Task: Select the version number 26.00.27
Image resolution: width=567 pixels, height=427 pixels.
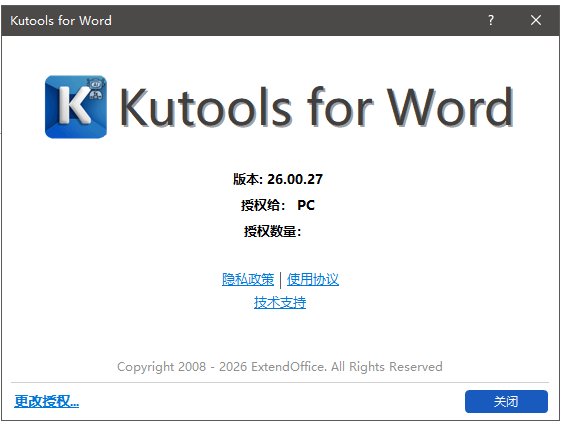Action: tap(295, 179)
